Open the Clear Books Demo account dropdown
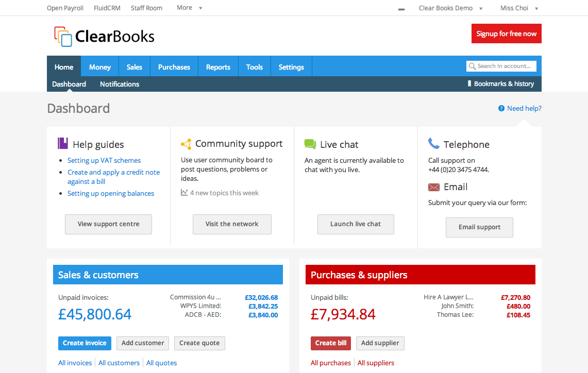 450,8
